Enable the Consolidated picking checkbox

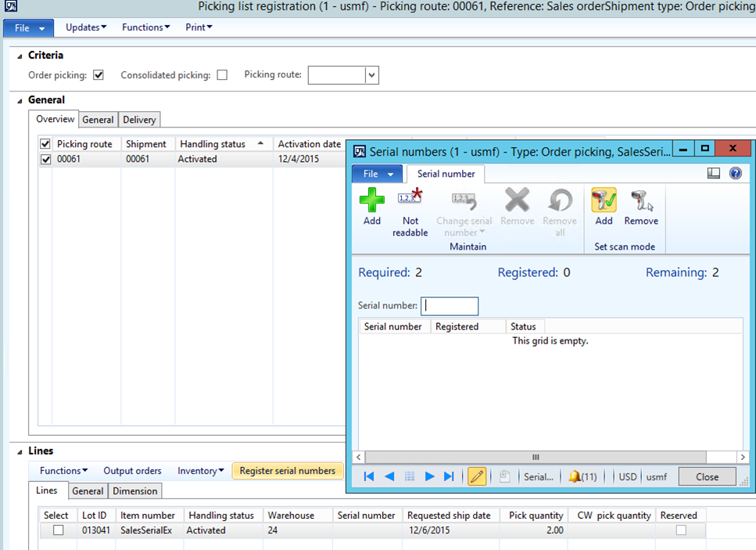pos(222,75)
